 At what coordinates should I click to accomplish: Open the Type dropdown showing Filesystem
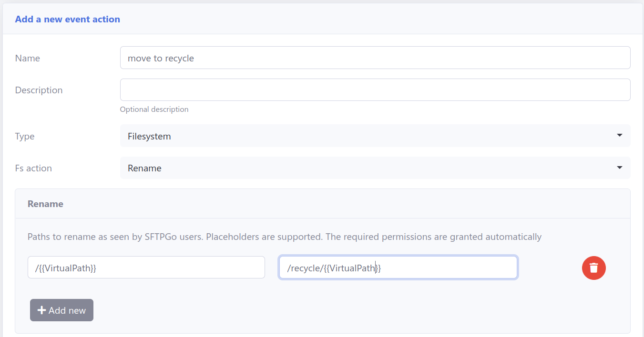(375, 136)
